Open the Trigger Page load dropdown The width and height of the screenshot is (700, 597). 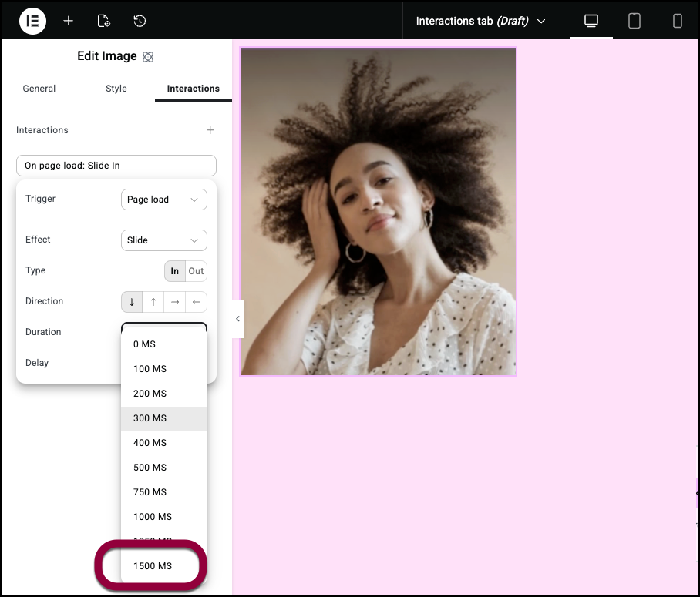[163, 200]
